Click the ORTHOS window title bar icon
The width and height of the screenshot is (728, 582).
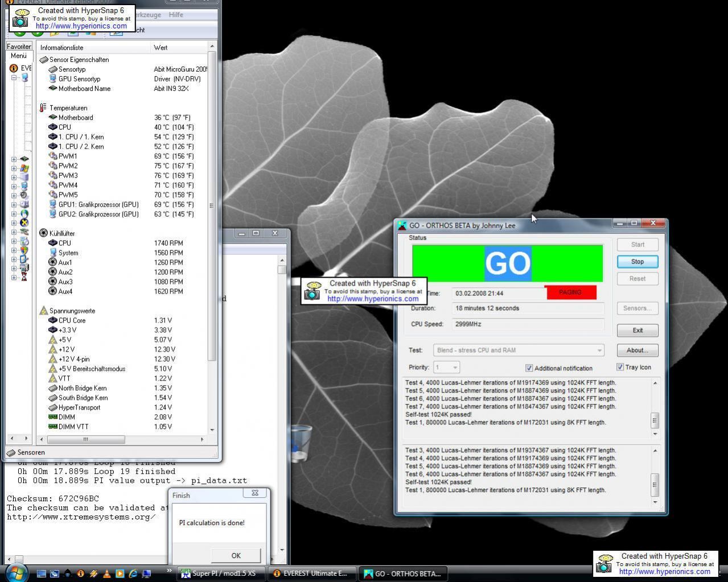pyautogui.click(x=402, y=225)
